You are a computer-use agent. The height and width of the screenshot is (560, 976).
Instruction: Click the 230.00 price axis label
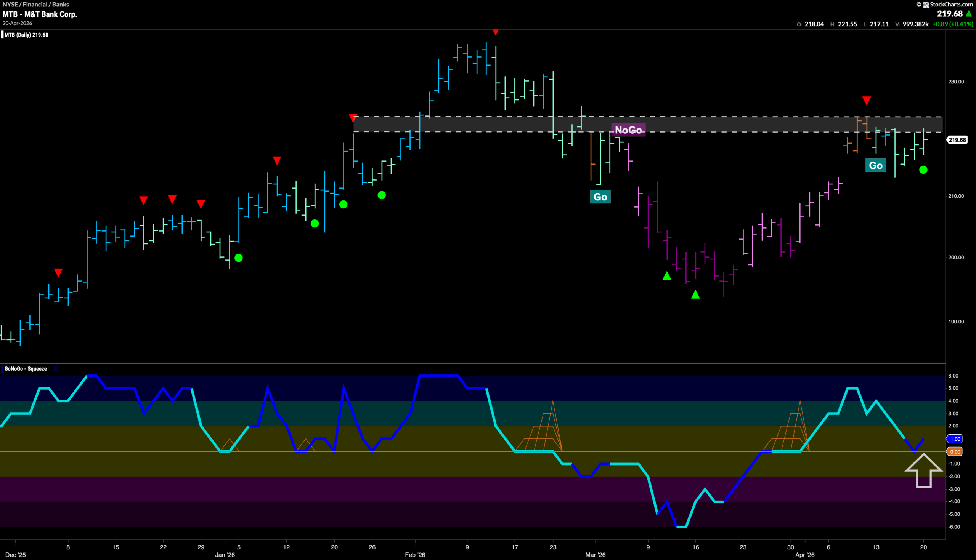(x=956, y=82)
